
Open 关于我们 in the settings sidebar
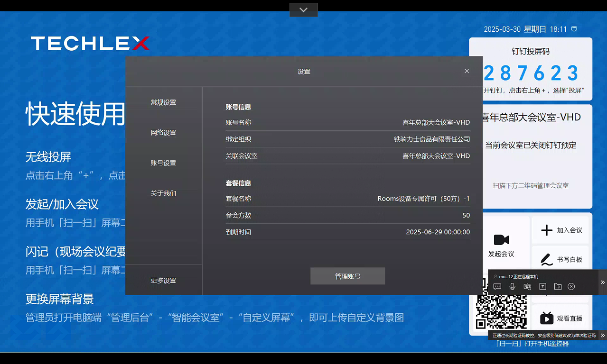(x=163, y=193)
